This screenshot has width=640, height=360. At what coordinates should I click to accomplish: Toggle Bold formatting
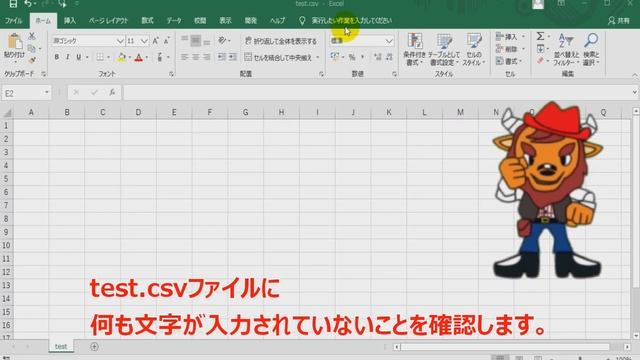click(x=56, y=57)
